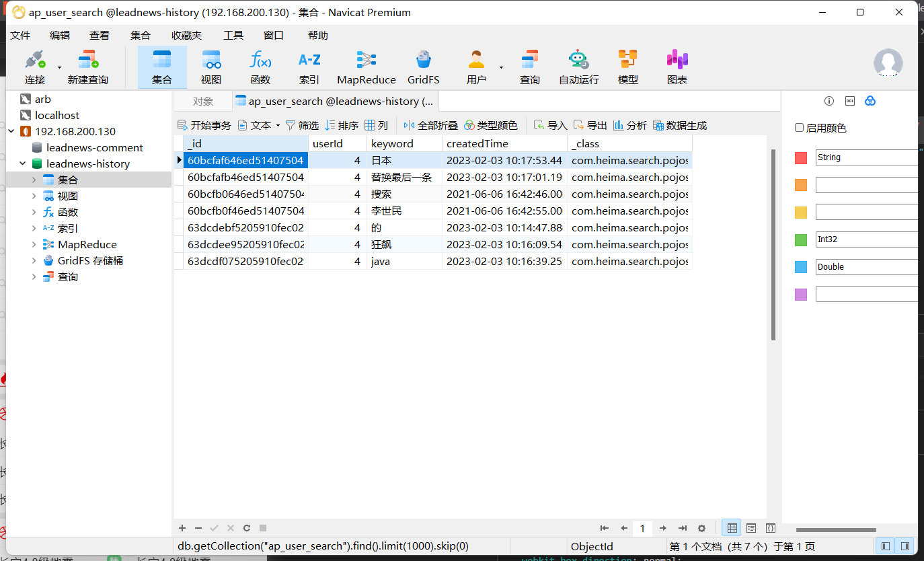Click the 全部折叠 button

tap(431, 125)
